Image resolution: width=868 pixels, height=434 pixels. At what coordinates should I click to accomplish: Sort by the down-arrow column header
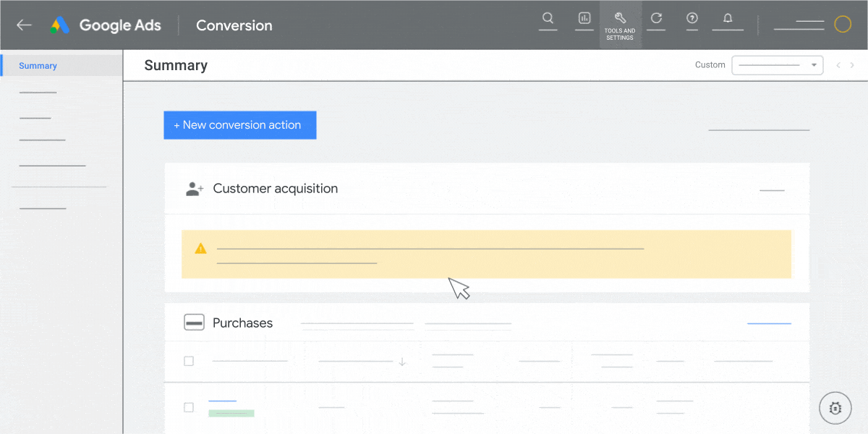pyautogui.click(x=402, y=361)
